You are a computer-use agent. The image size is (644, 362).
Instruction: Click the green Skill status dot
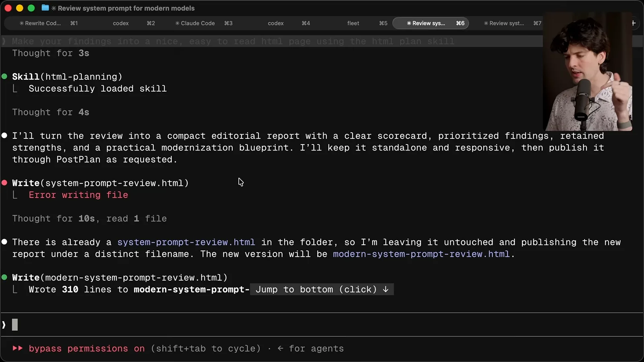[4, 76]
